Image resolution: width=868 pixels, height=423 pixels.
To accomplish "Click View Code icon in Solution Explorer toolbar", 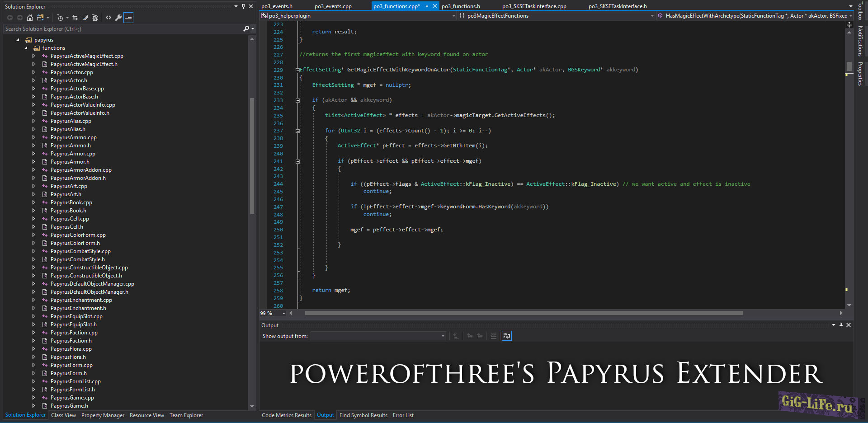I will (x=108, y=18).
